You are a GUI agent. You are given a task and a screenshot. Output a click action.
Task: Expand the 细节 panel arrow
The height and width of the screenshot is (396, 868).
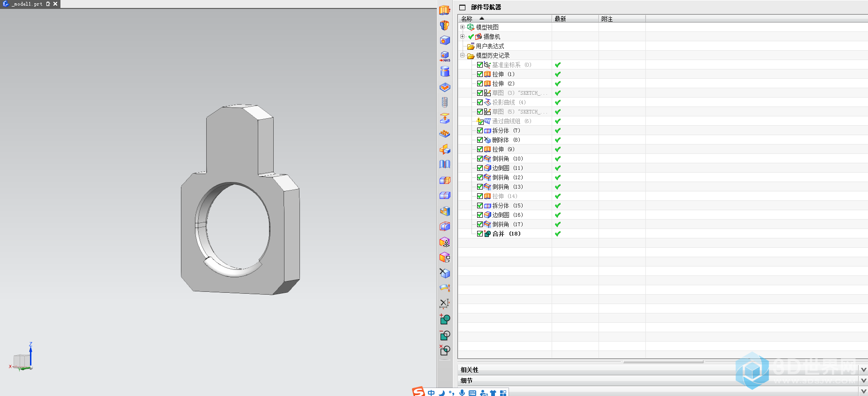(864, 381)
